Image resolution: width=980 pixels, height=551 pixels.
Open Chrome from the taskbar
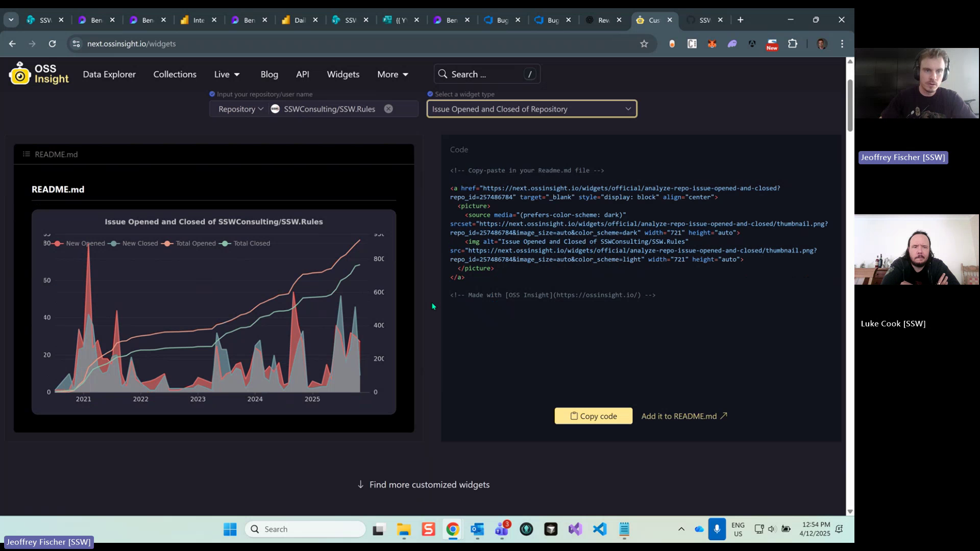(453, 529)
